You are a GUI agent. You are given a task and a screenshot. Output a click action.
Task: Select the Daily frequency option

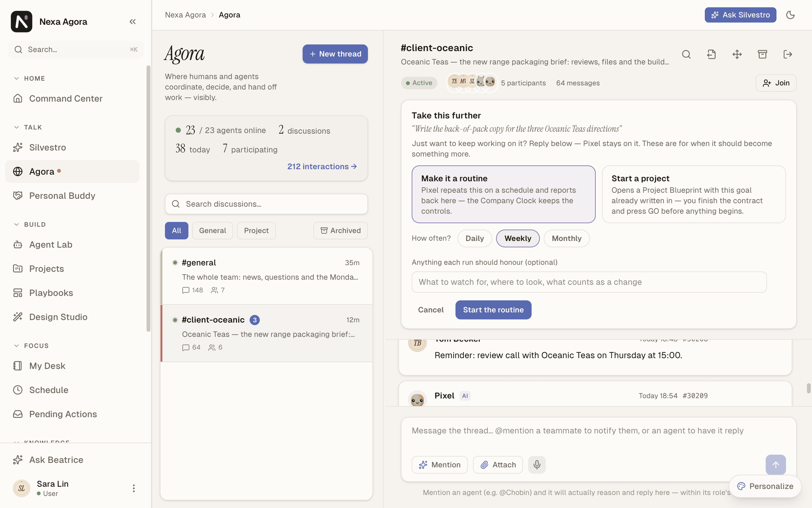pos(475,238)
